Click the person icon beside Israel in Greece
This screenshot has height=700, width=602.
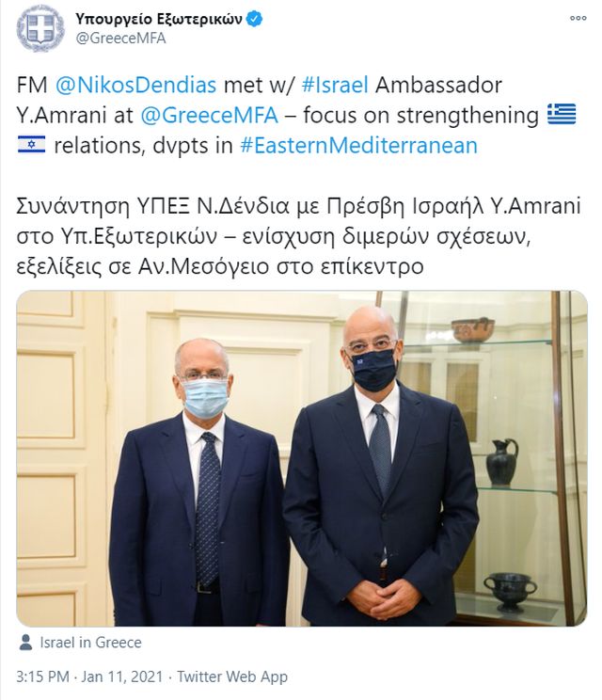click(x=26, y=642)
